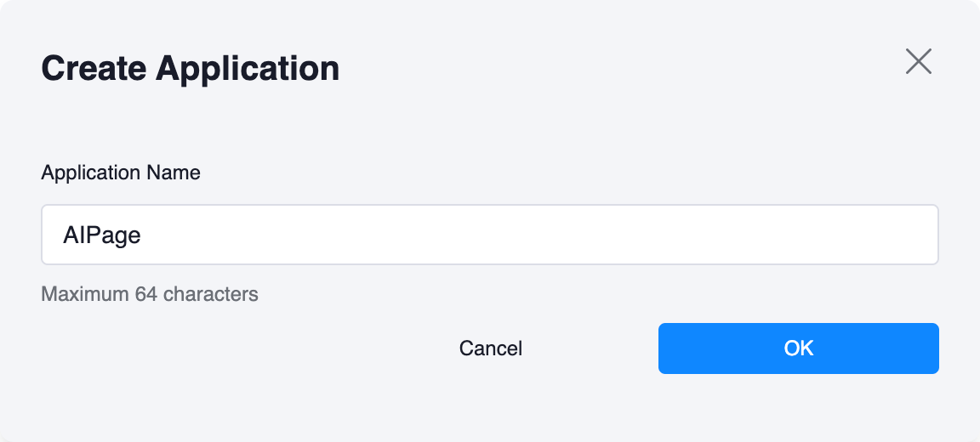Submit the AIPage name by clicking OK
980x442 pixels.
(798, 348)
